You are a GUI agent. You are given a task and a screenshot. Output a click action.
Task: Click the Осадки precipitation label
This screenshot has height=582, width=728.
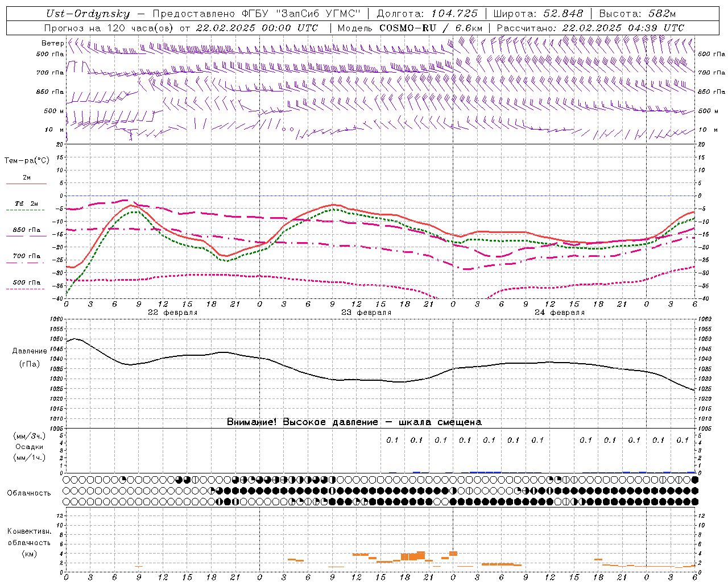click(29, 447)
